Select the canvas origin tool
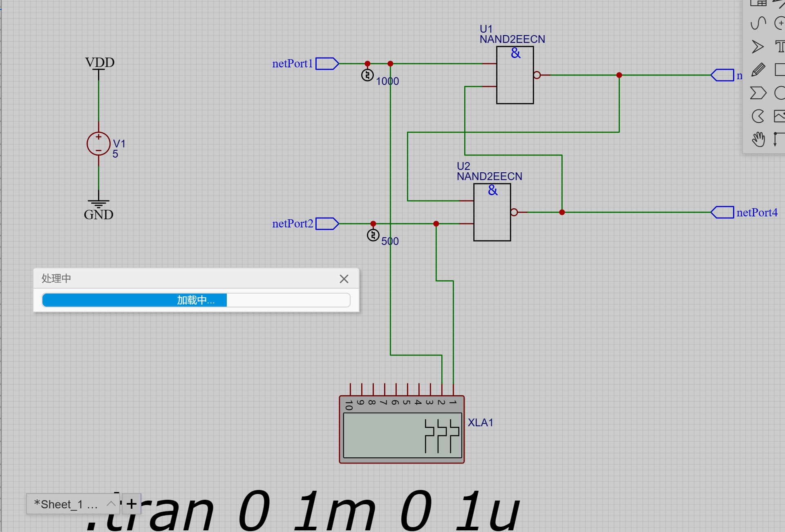This screenshot has height=532, width=785. pos(779,139)
